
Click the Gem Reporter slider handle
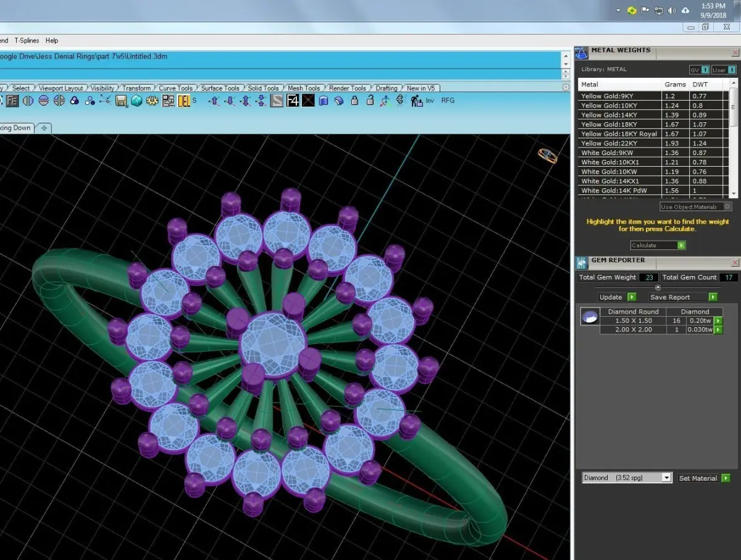click(658, 287)
